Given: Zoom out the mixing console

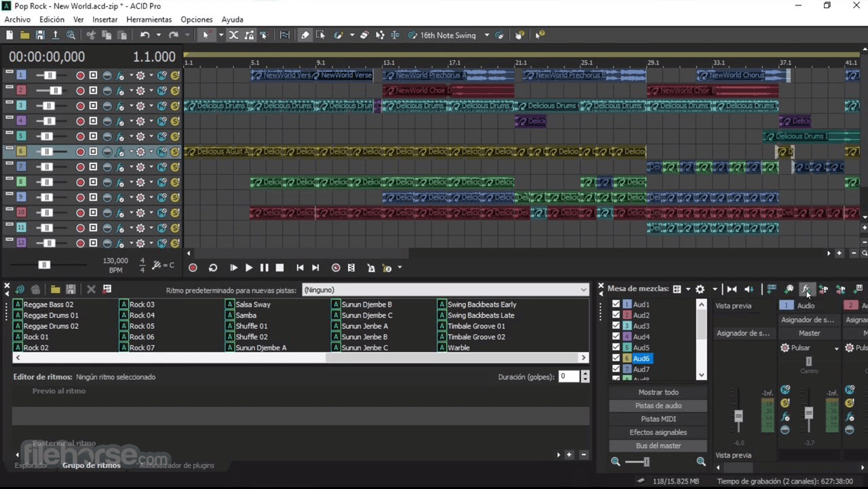Looking at the screenshot, I should click(616, 461).
